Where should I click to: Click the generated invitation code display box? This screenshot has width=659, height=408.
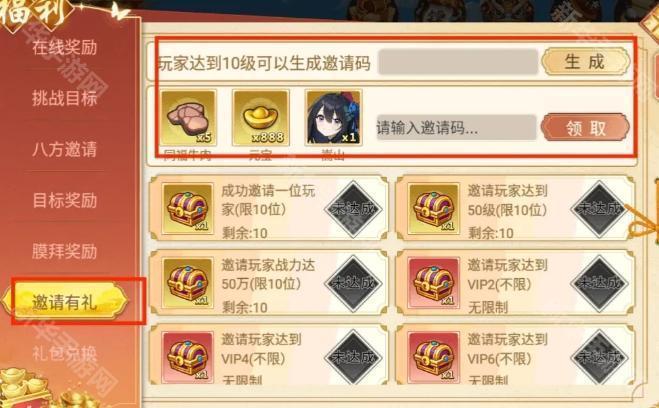point(458,62)
